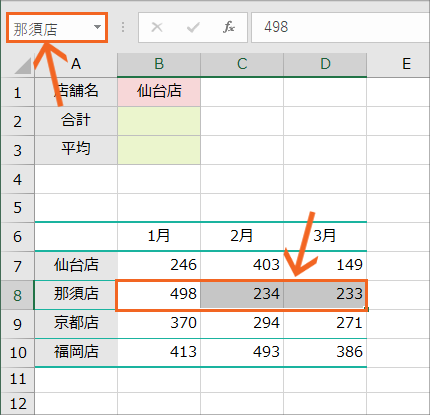The height and width of the screenshot is (415, 430).
Task: Click the formula bar containing 498
Action: pyautogui.click(x=340, y=27)
